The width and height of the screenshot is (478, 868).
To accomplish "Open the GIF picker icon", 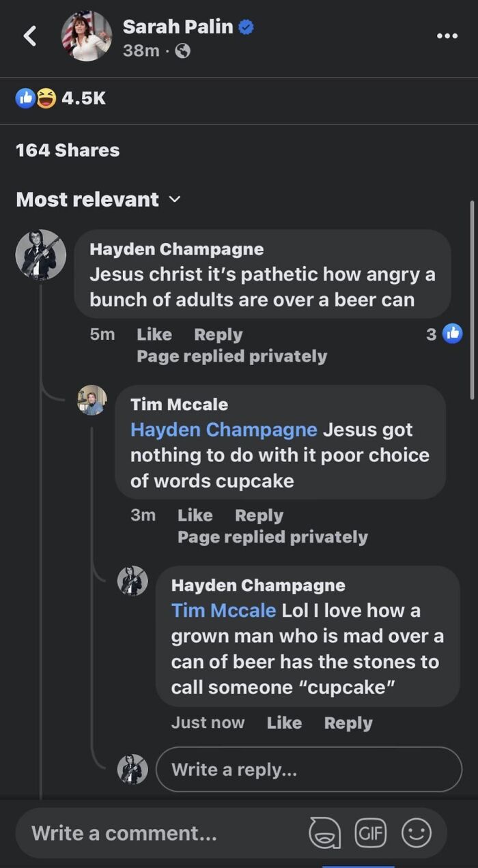I will [371, 832].
